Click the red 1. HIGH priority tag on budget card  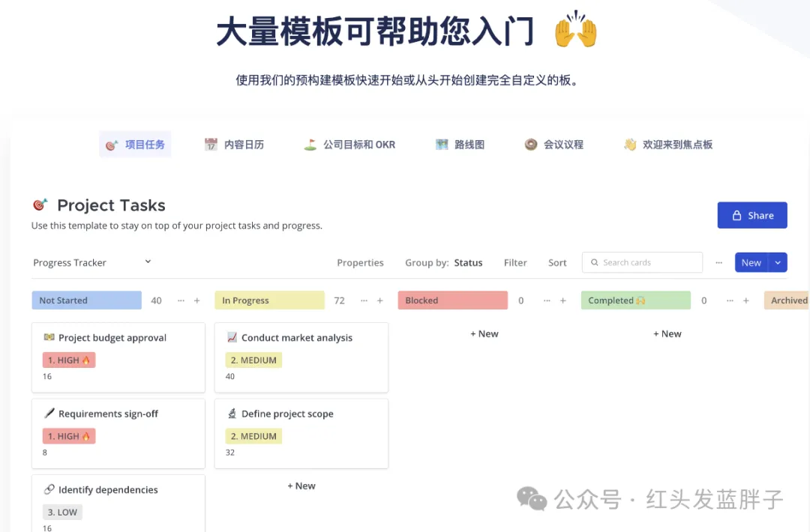point(69,360)
